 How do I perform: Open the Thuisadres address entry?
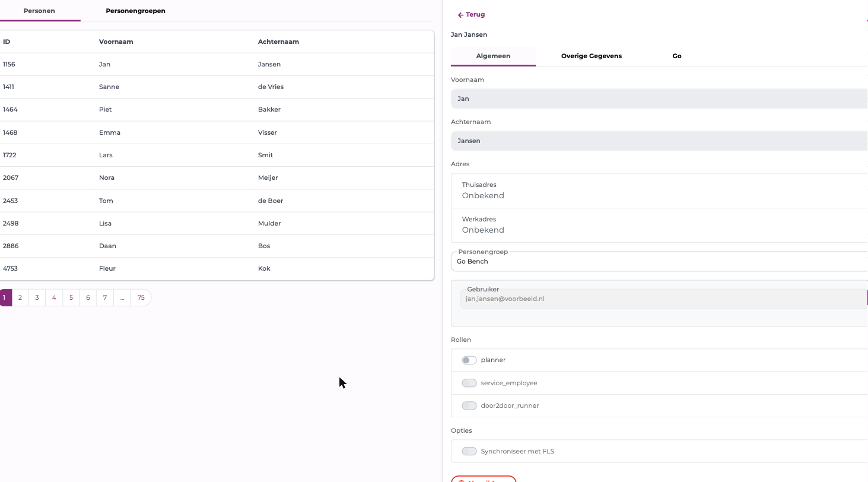click(x=659, y=191)
